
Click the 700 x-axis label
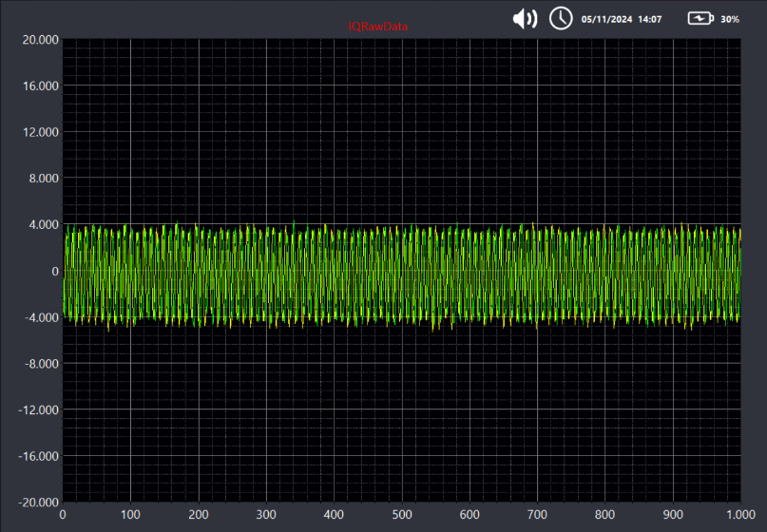point(538,514)
